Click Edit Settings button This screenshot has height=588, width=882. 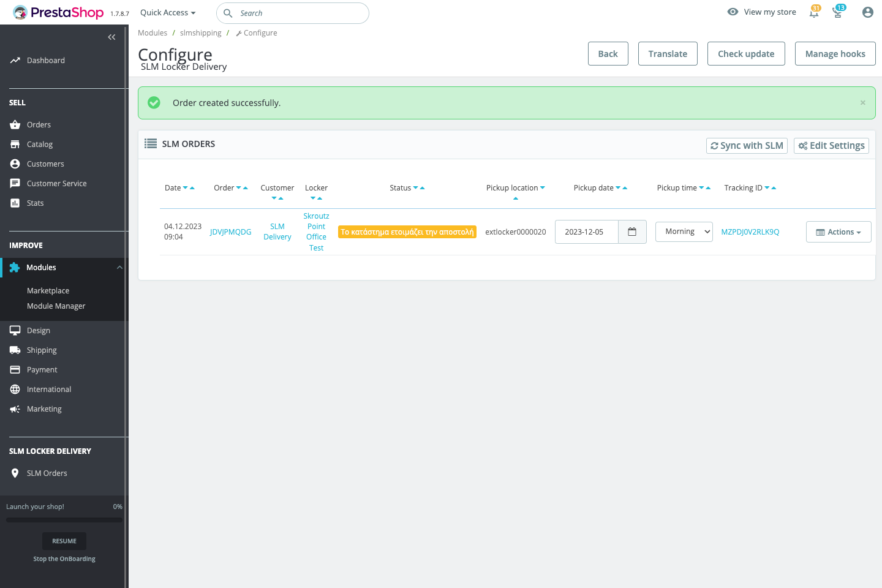pyautogui.click(x=831, y=145)
